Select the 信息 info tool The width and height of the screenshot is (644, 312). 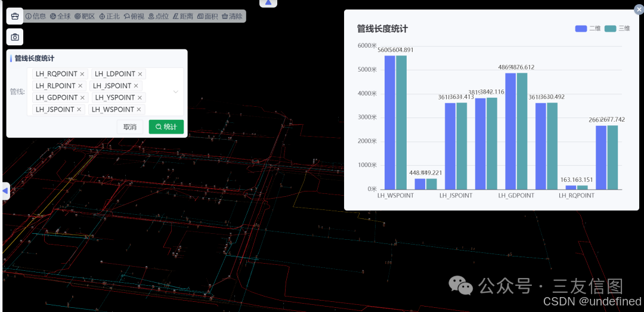(x=36, y=17)
